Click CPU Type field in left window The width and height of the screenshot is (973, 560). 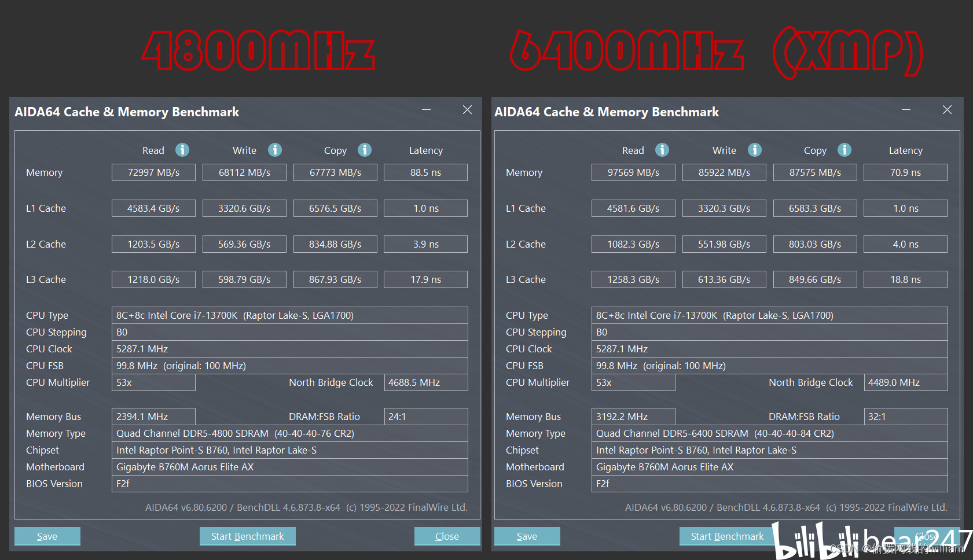tap(290, 315)
